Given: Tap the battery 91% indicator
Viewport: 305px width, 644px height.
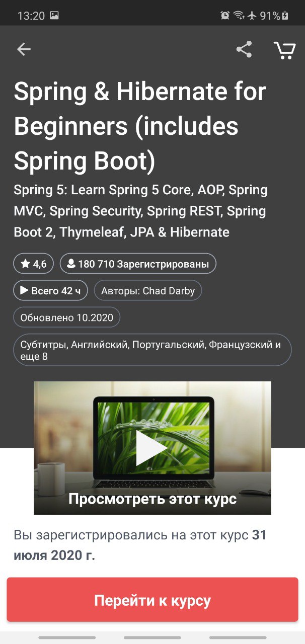Looking at the screenshot, I should (x=274, y=16).
